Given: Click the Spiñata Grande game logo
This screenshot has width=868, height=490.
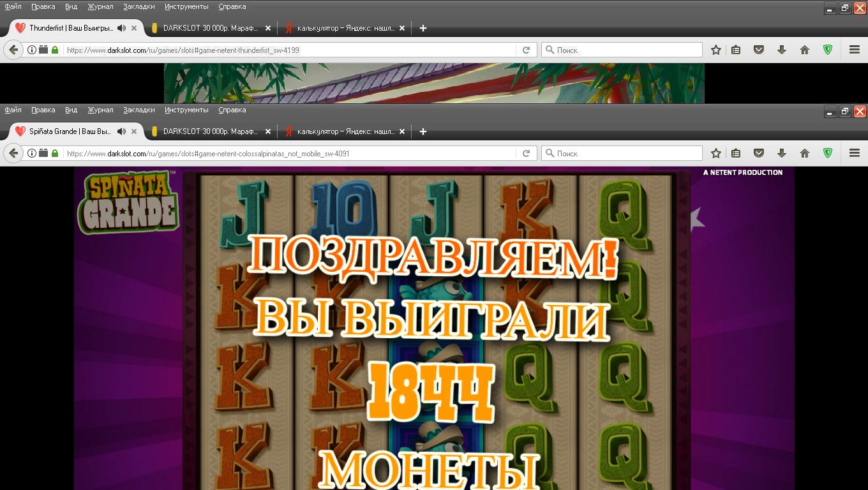Looking at the screenshot, I should (x=128, y=202).
